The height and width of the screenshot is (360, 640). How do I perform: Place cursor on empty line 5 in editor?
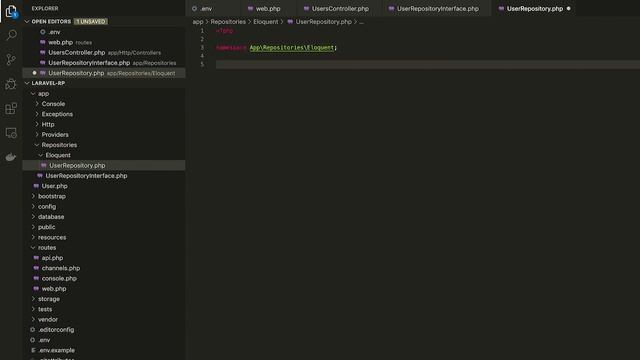tap(428, 64)
